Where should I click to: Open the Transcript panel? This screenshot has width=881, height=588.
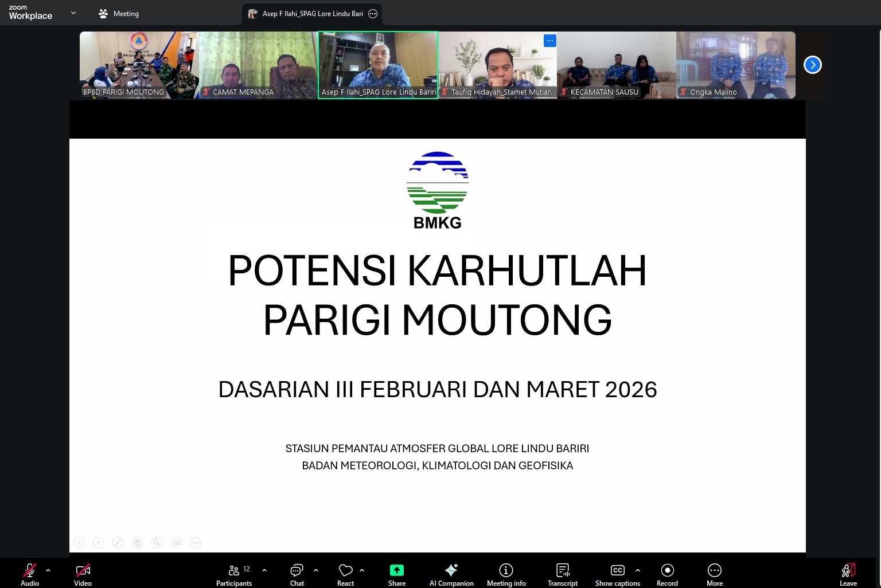562,574
